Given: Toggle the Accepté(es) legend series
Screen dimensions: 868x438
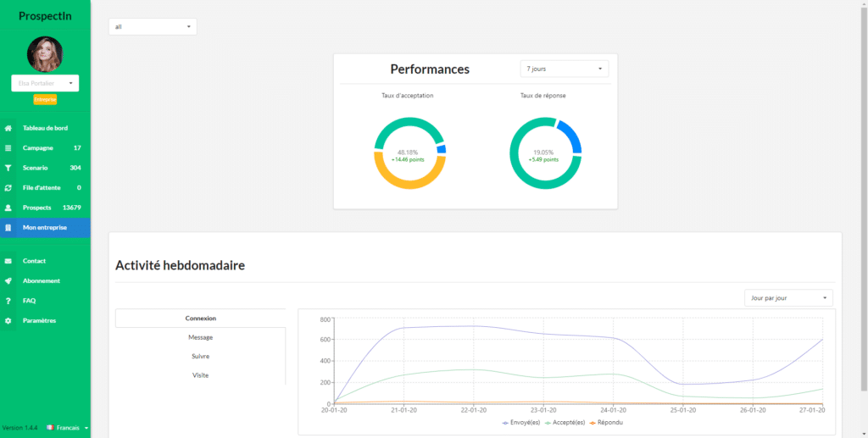Looking at the screenshot, I should (565, 423).
